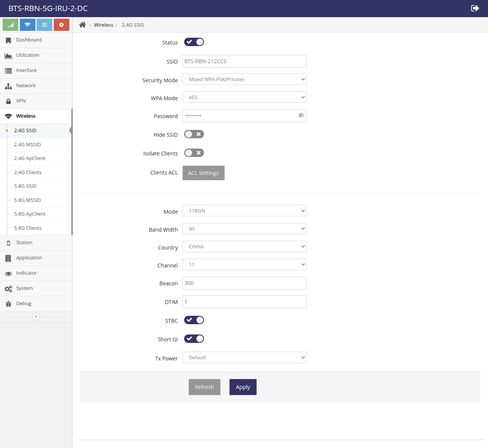This screenshot has width=488, height=448.
Task: Click the red gear settings icon button
Action: (x=61, y=25)
